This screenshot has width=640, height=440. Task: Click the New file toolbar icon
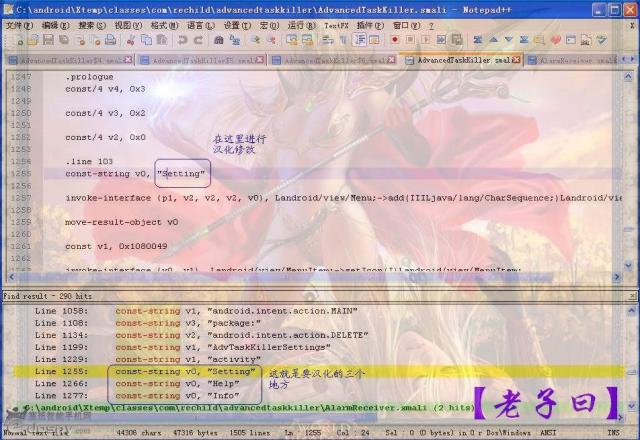(18, 40)
